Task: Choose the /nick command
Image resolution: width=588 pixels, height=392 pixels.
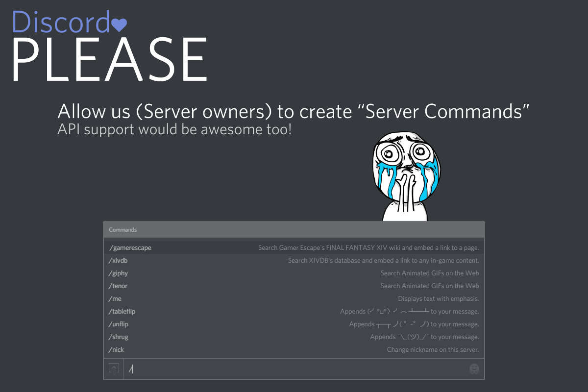Action: coord(294,349)
